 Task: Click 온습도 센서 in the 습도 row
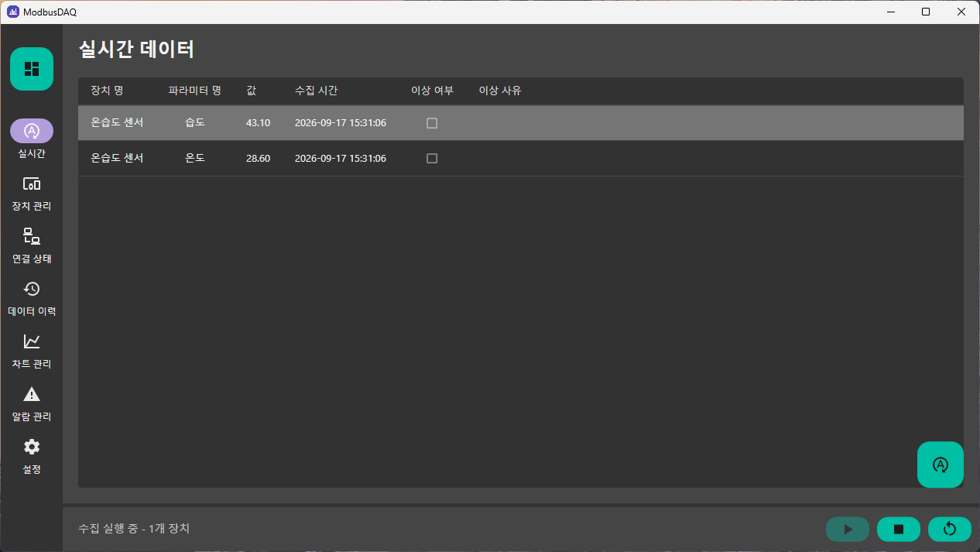[x=117, y=123]
